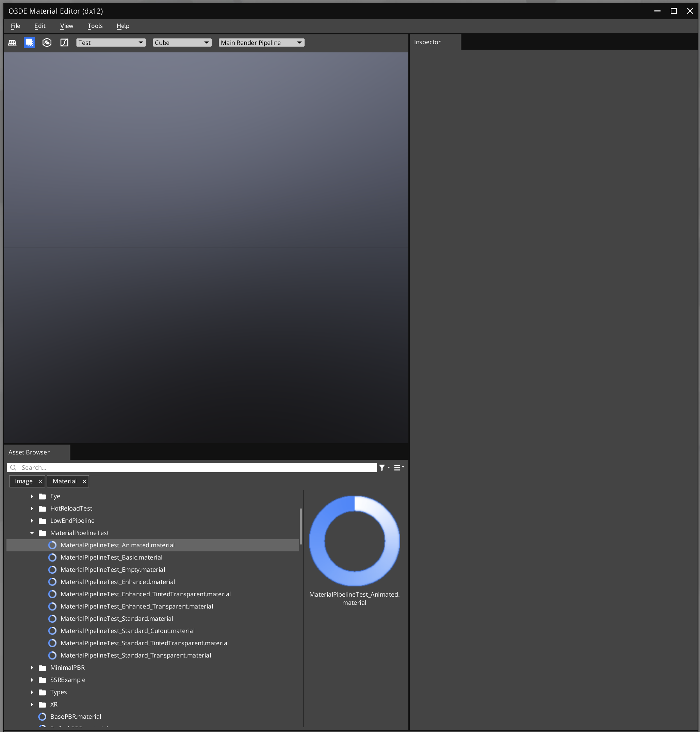Image resolution: width=700 pixels, height=732 pixels.
Task: Open the lighting preset selector icon
Action: pyautogui.click(x=47, y=43)
